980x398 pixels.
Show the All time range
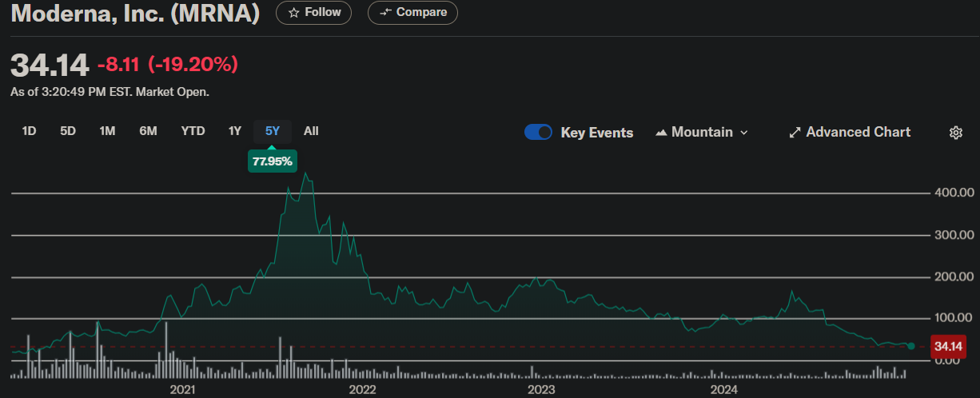(x=311, y=131)
